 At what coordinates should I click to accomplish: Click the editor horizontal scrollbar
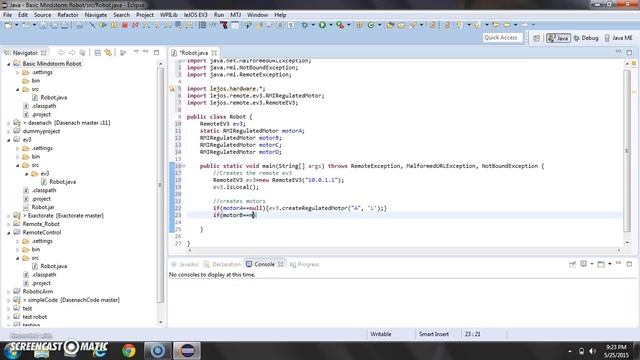click(404, 250)
